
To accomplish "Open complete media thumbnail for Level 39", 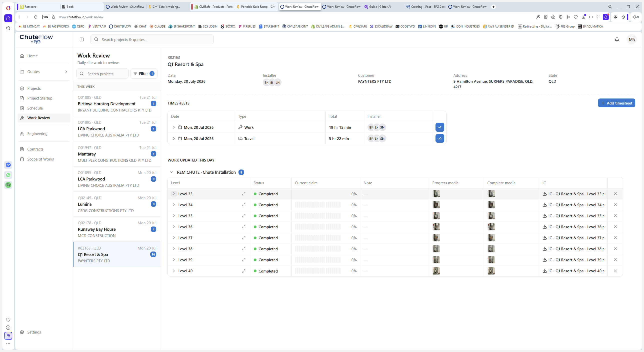I will click(x=491, y=260).
